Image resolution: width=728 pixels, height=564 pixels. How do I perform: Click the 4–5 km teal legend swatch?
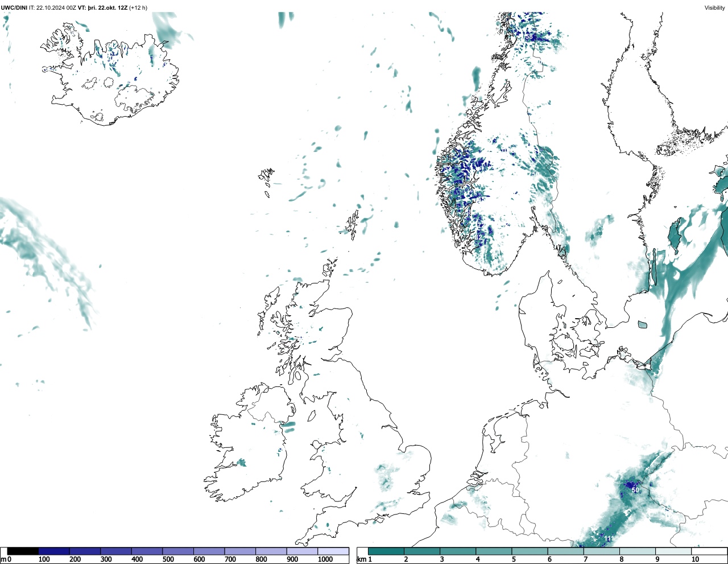(494, 551)
